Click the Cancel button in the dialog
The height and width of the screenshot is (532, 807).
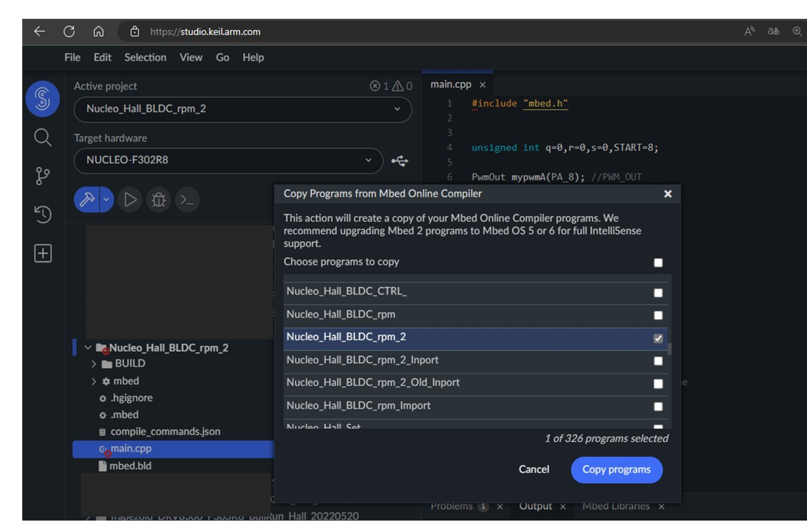534,469
